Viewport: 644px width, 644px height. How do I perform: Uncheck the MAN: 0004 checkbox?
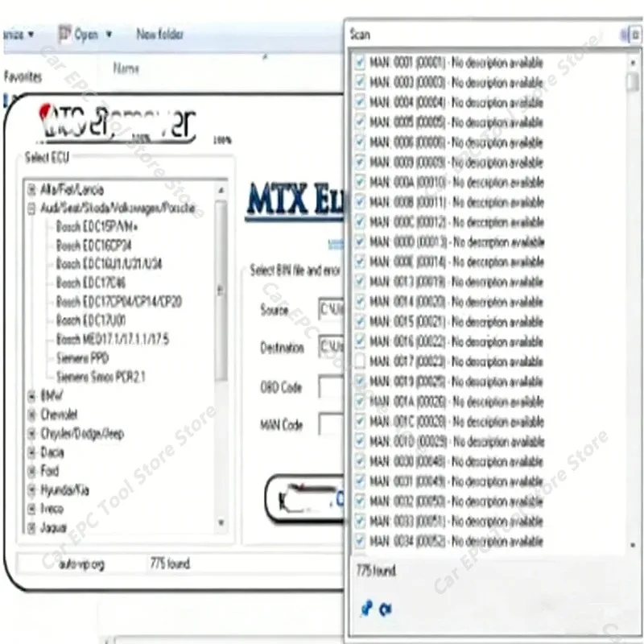(x=360, y=102)
